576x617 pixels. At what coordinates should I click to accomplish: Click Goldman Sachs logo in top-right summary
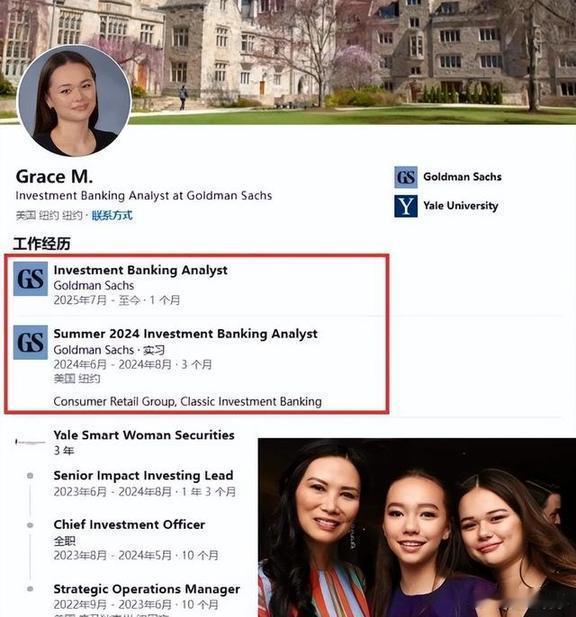406,177
